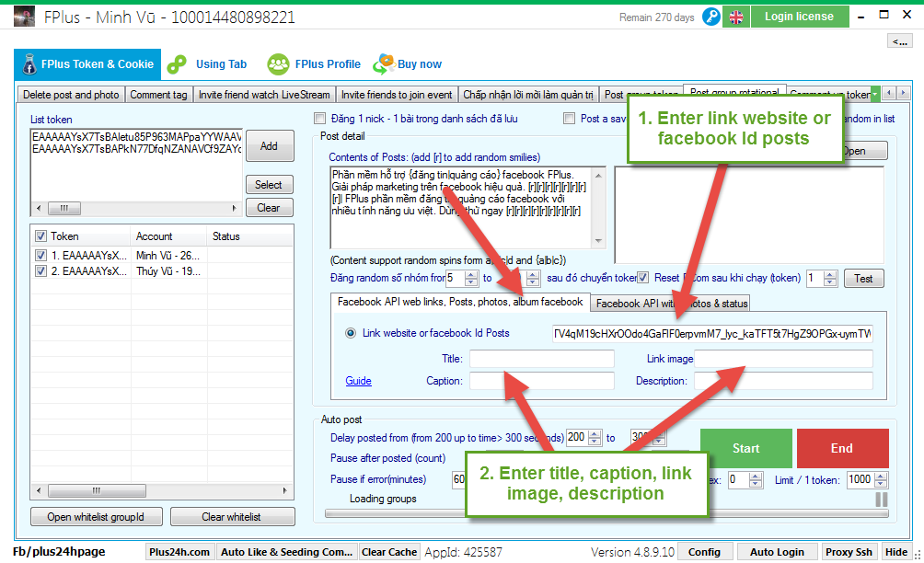Uncheck token row 1 Minh Vũ checkbox
This screenshot has width=924, height=563.
pos(40,256)
